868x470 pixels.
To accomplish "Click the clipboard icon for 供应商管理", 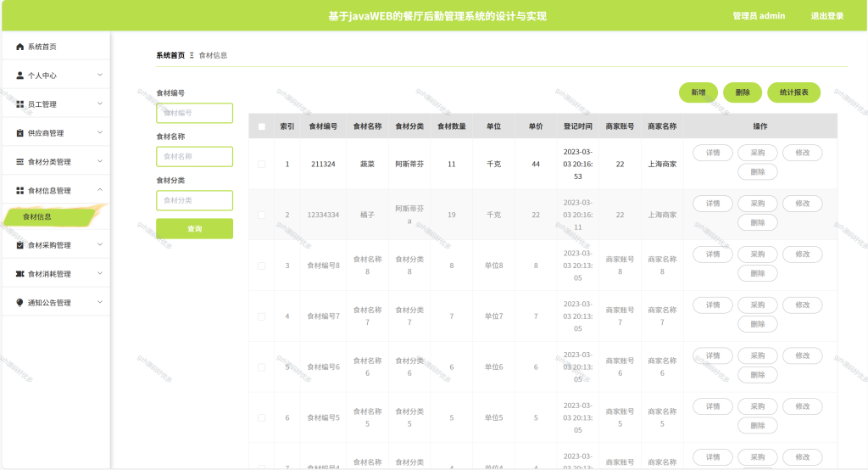I will coord(20,133).
